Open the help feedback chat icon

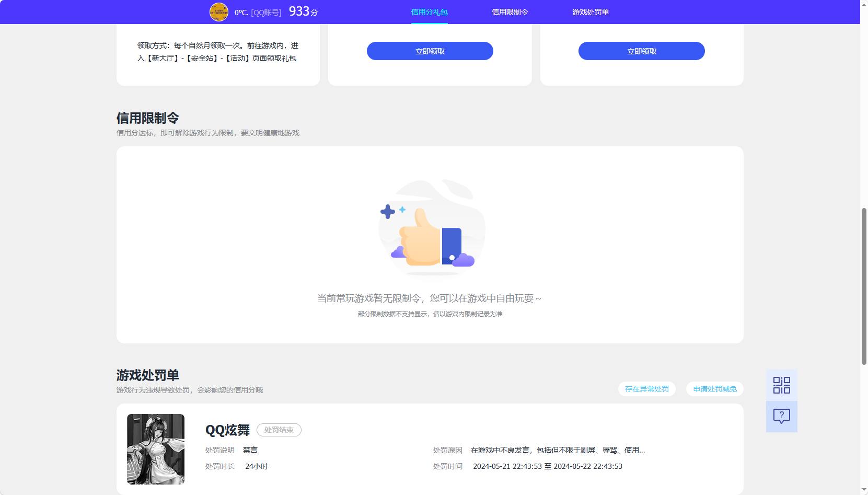click(781, 417)
